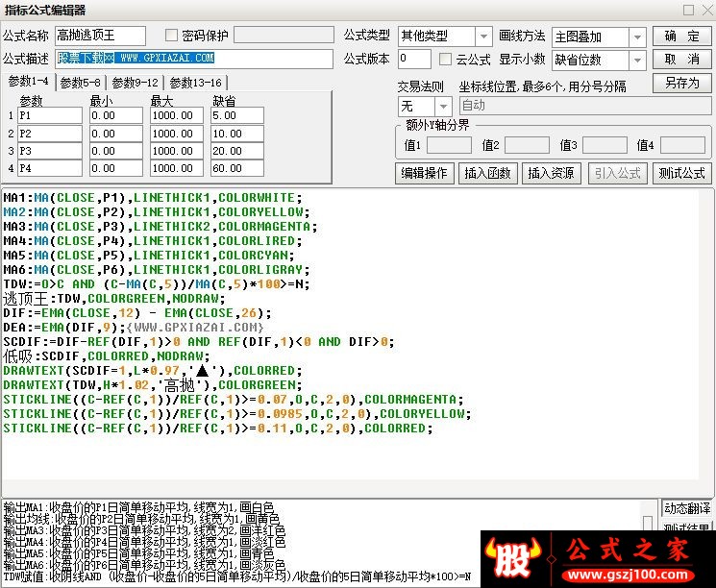Enable the 密码保护 checkbox
Image resolution: width=716 pixels, height=588 pixels.
(171, 36)
